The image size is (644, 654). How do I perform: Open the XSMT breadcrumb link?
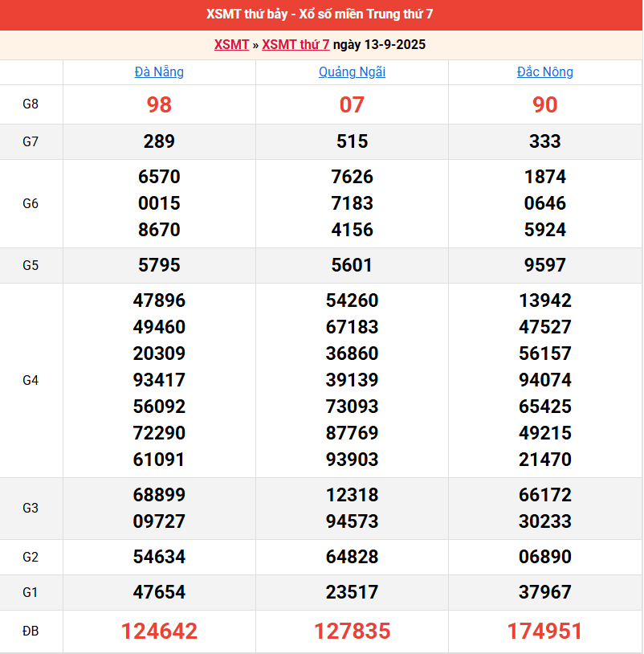tap(231, 45)
